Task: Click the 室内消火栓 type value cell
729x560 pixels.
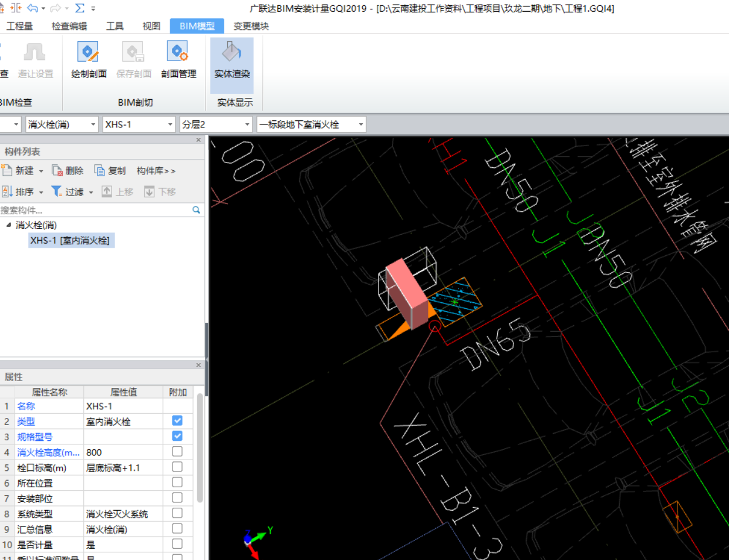Action: 123,421
